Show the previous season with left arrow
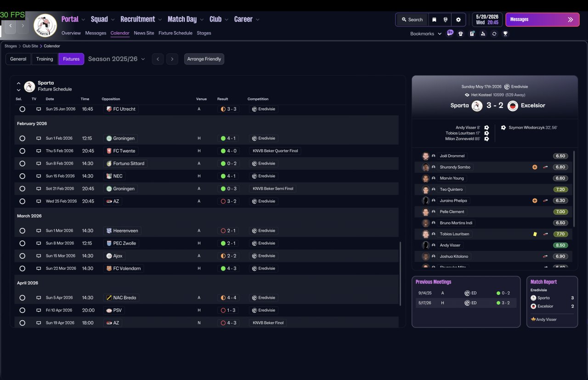The image size is (588, 380). 158,59
